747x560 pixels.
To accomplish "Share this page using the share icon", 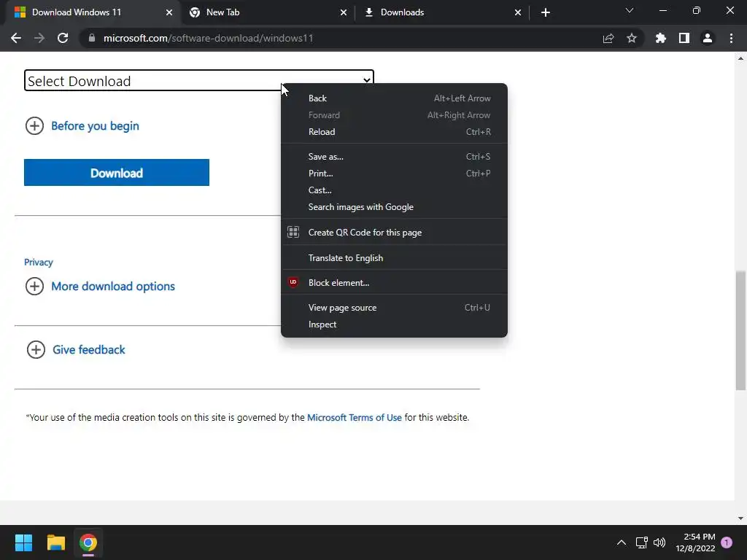I will [x=608, y=38].
